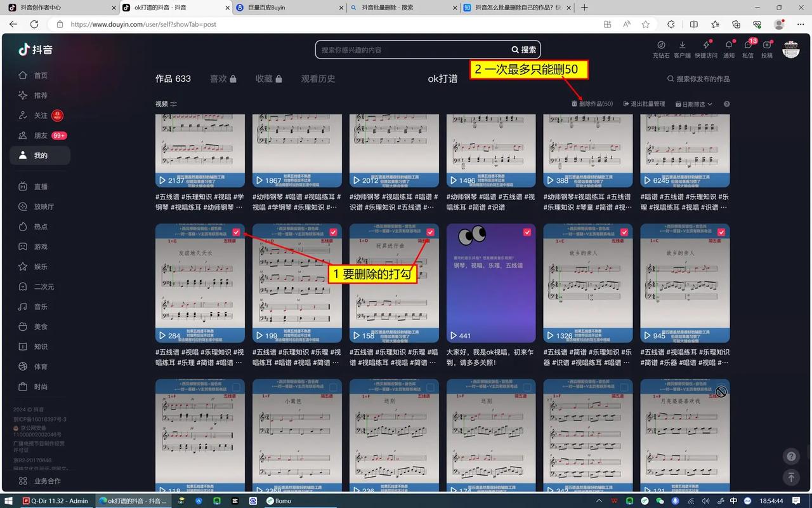Open the 快捷访问 quick access icon
The image size is (812, 508).
tap(706, 44)
